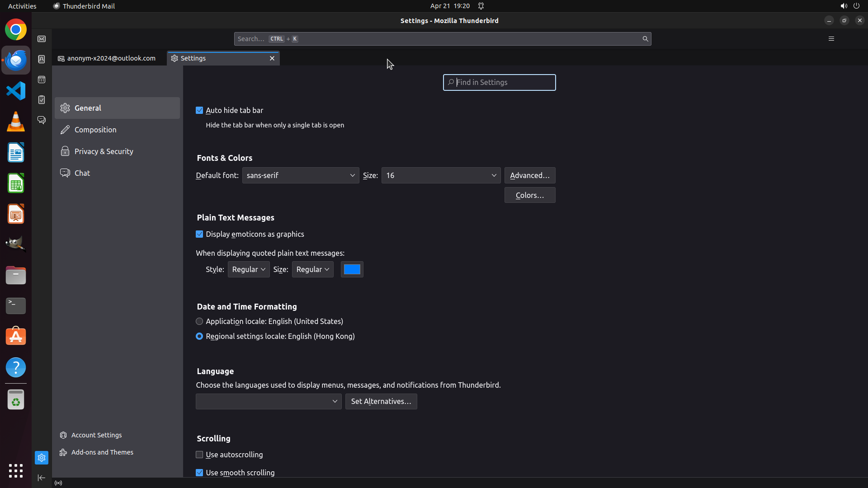The height and width of the screenshot is (488, 868).
Task: Open the font Size 16 dropdown
Action: pos(441,175)
